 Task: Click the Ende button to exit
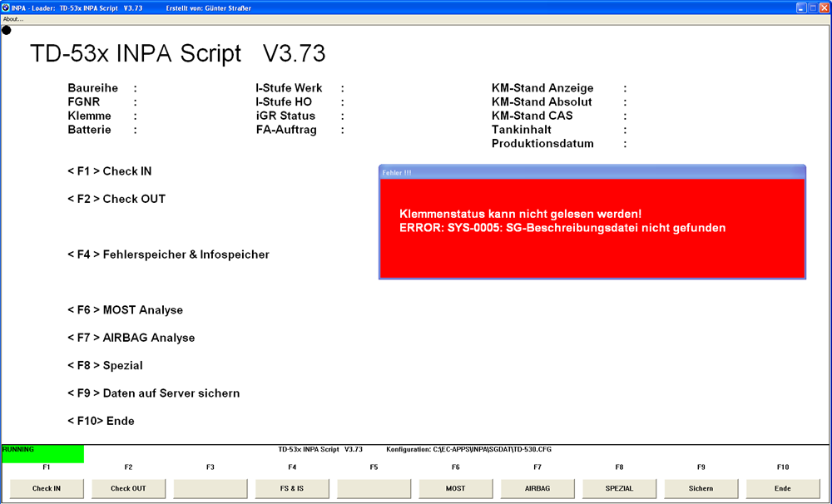pos(782,488)
